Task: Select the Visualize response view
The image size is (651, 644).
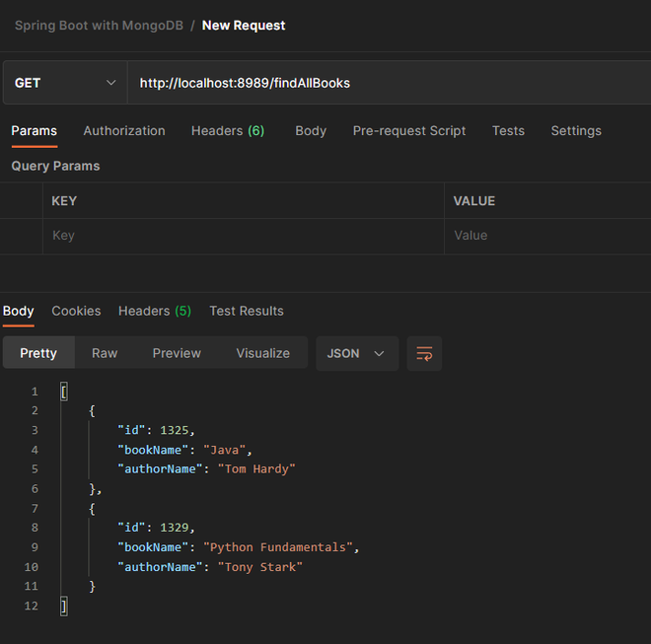Action: click(x=262, y=353)
